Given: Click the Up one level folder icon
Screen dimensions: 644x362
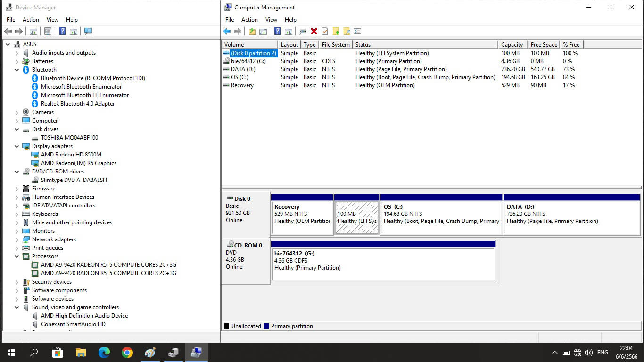Looking at the screenshot, I should (x=252, y=32).
